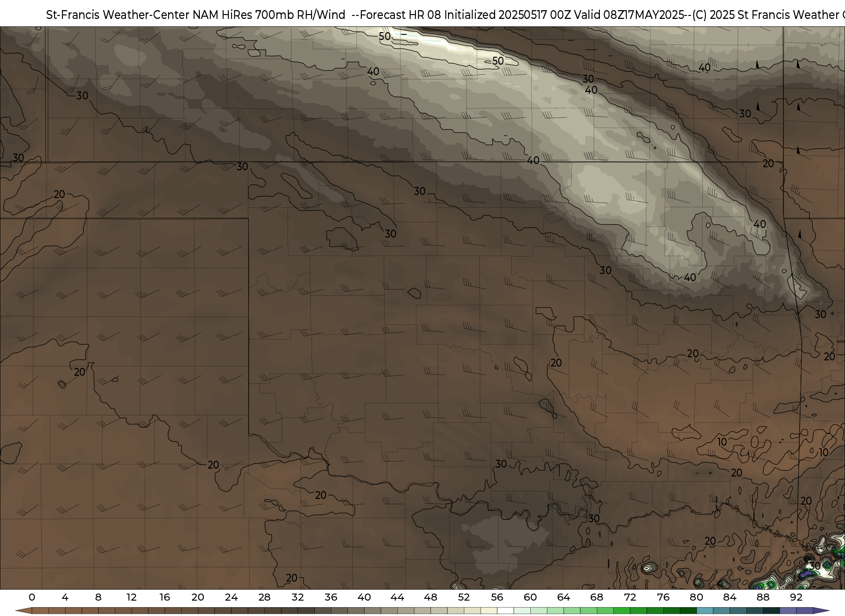
Task: Select the colorbar tick label 24
Action: pyautogui.click(x=231, y=597)
